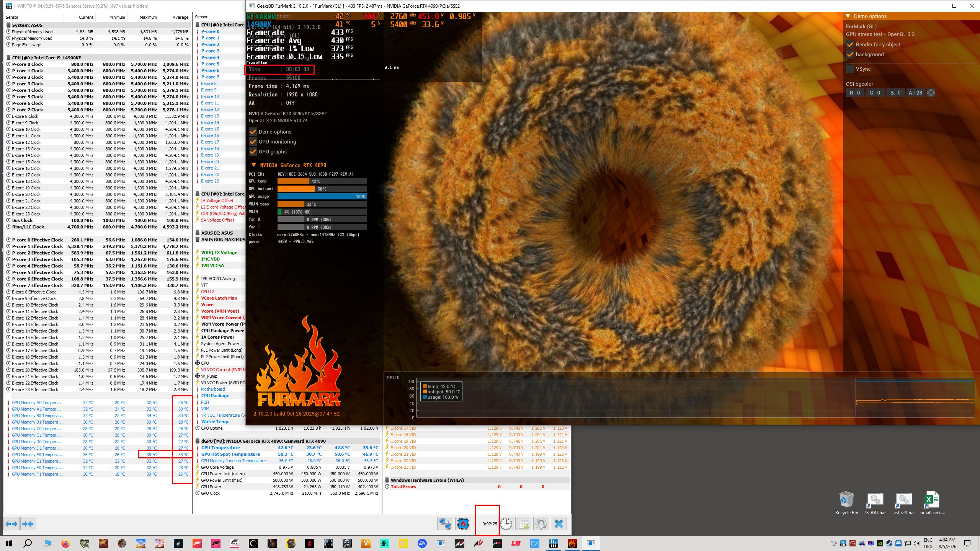The height and width of the screenshot is (551, 980).
Task: Open the volume control tray icon
Action: click(916, 543)
